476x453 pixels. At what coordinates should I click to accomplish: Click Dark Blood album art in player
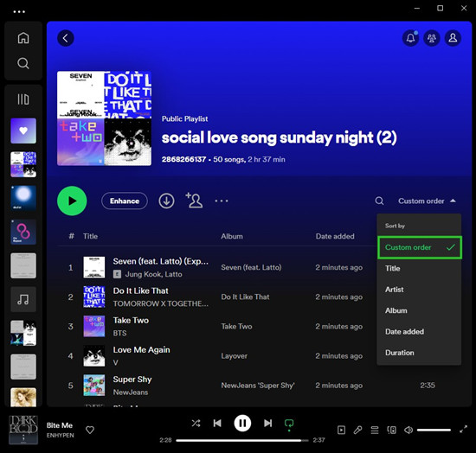[23, 430]
